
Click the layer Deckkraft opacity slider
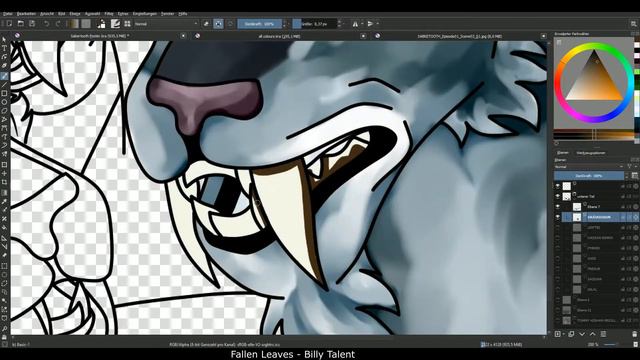click(589, 176)
